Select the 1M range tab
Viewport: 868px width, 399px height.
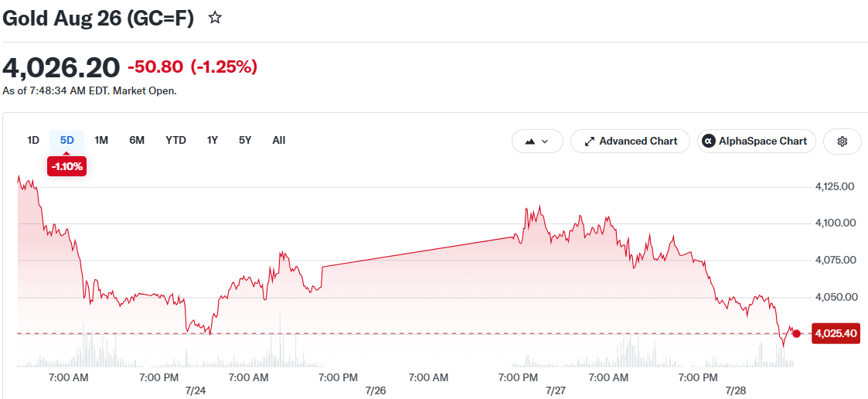pyautogui.click(x=101, y=140)
